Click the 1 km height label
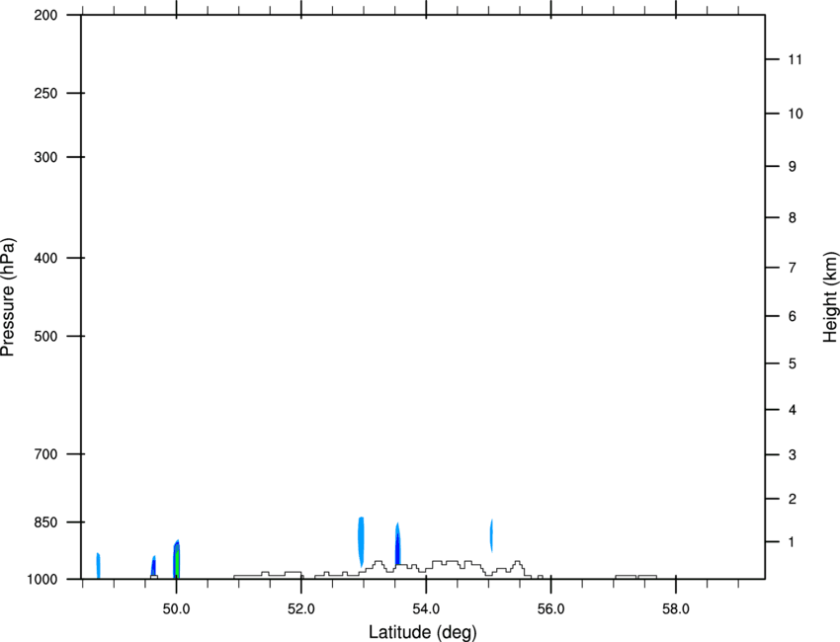The image size is (840, 642). pyautogui.click(x=792, y=542)
